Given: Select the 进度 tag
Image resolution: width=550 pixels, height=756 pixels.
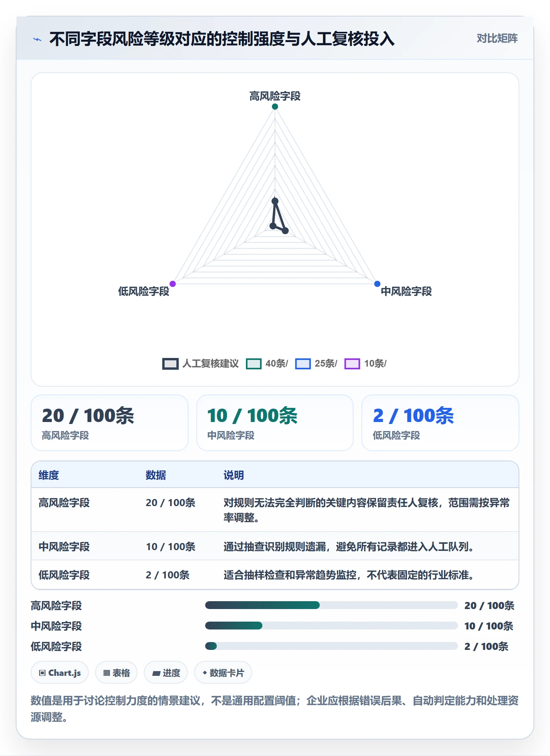Looking at the screenshot, I should [166, 673].
